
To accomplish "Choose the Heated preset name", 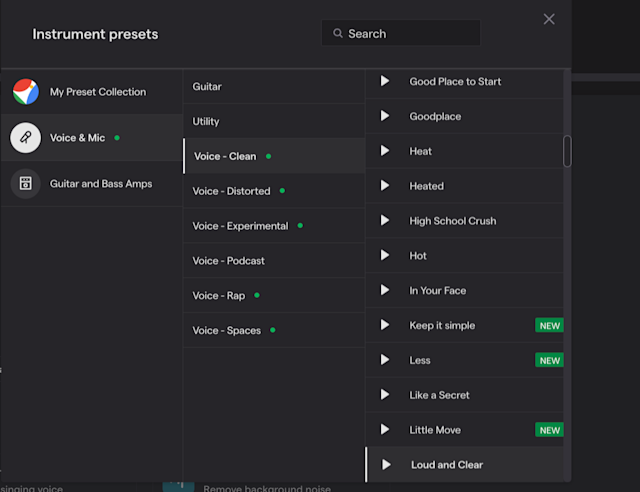I will pyautogui.click(x=427, y=186).
